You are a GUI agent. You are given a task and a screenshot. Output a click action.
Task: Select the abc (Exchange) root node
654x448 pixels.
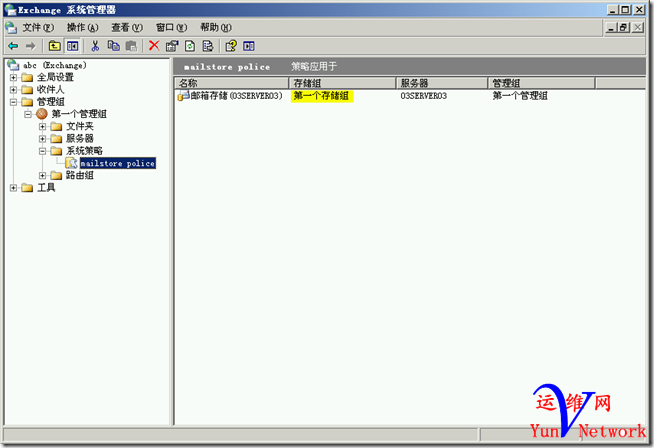click(x=55, y=65)
